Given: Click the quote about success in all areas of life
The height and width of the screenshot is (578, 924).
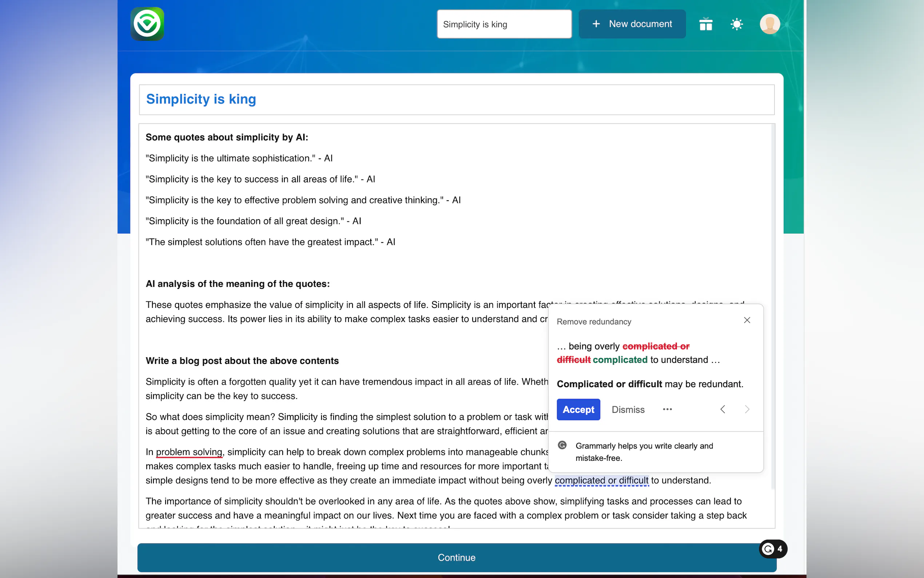Looking at the screenshot, I should (x=260, y=179).
